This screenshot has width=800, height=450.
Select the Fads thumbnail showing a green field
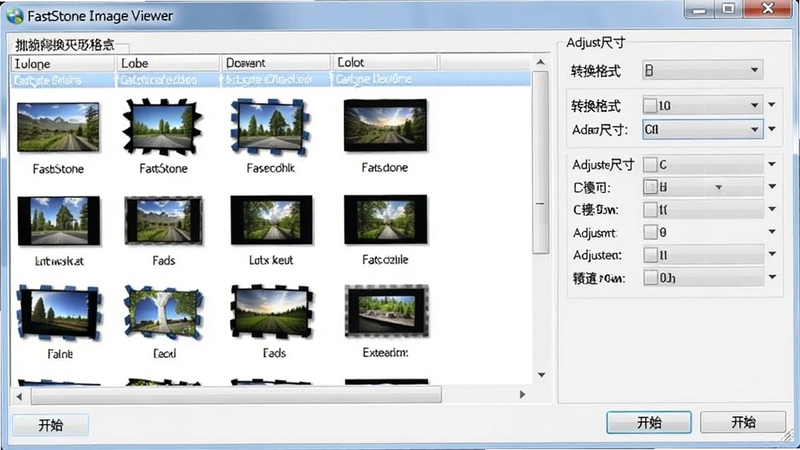[x=271, y=311]
